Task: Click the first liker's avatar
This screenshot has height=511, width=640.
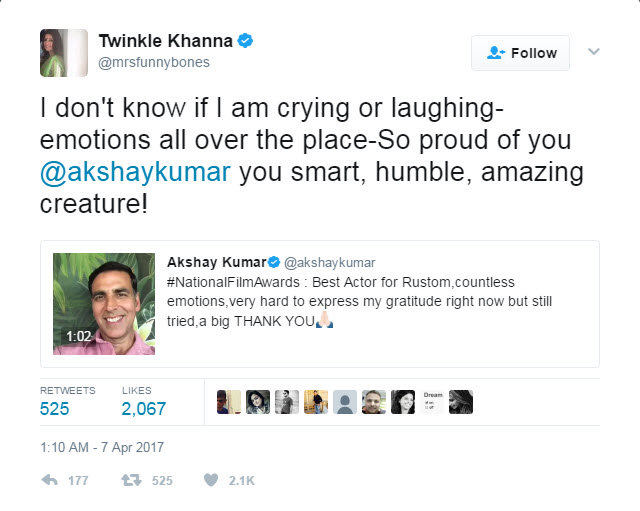Action: (x=229, y=402)
